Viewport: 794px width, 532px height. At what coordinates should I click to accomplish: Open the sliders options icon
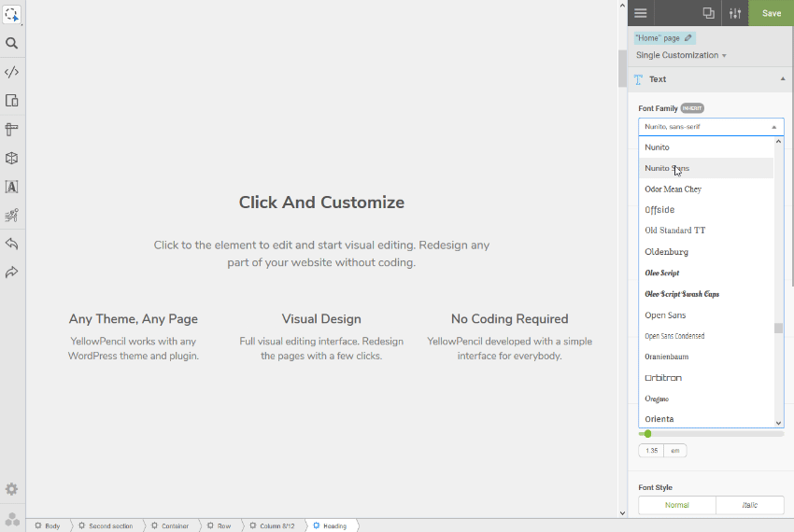735,13
